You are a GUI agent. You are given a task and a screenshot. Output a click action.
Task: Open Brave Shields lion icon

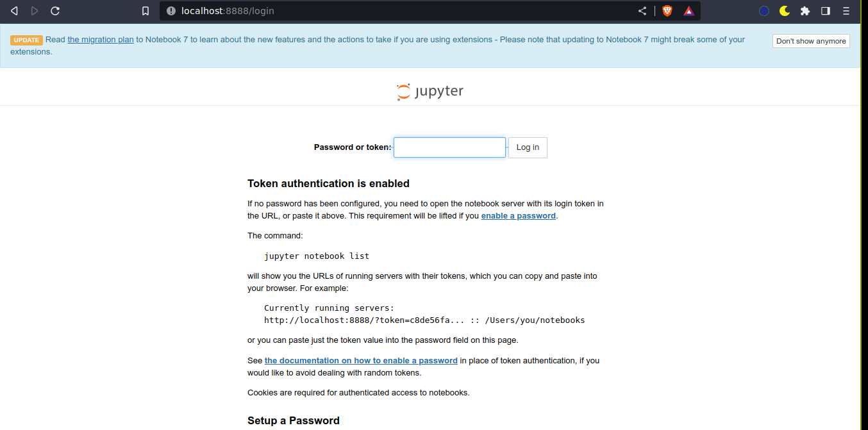(667, 11)
